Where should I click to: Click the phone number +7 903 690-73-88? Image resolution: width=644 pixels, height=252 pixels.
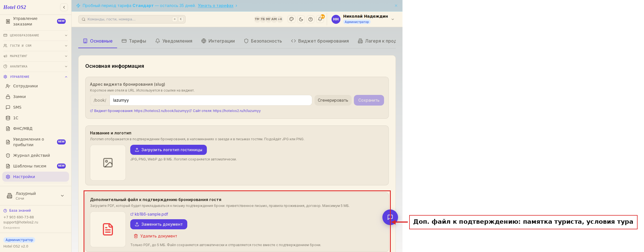coord(18,217)
